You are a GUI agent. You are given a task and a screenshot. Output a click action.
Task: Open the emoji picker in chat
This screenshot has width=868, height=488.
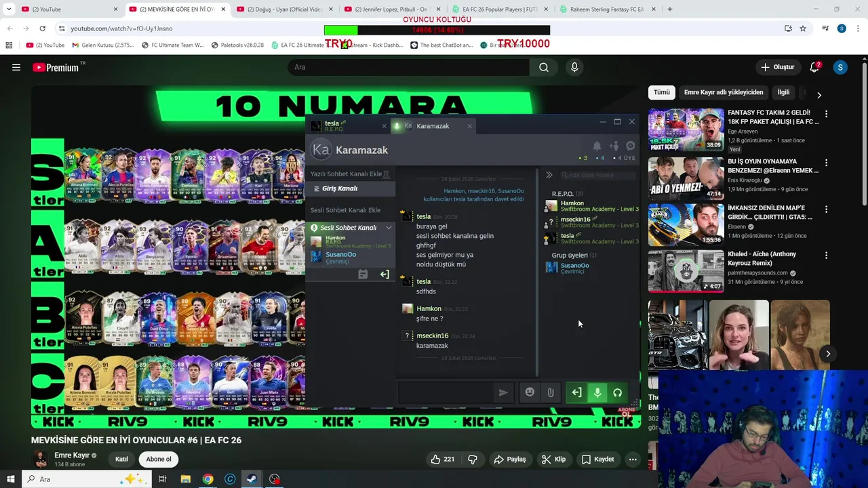point(530,392)
